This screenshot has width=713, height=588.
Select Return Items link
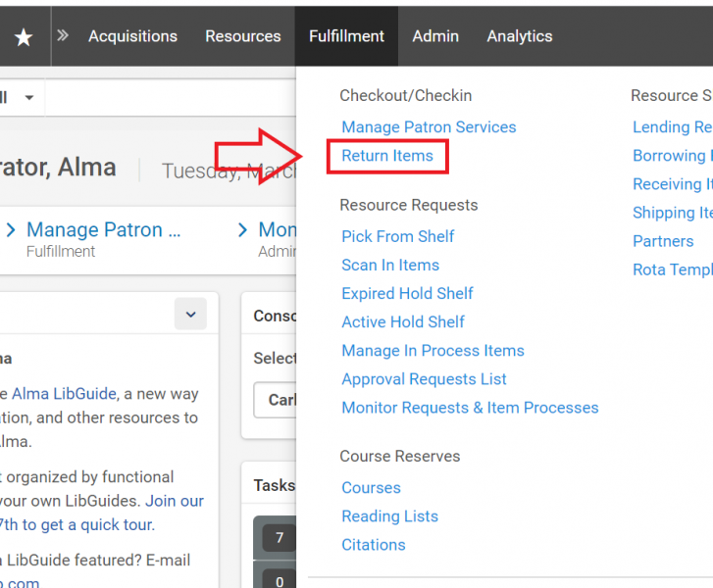[x=387, y=156]
